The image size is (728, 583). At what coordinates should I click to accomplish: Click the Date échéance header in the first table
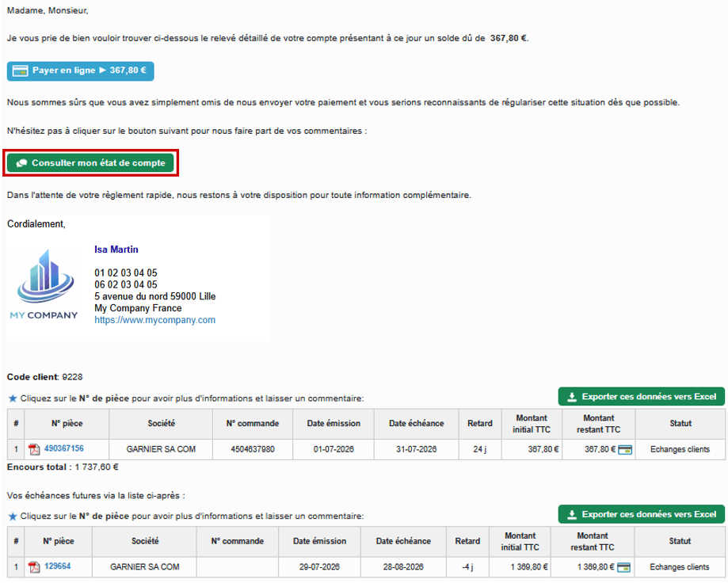coord(417,423)
